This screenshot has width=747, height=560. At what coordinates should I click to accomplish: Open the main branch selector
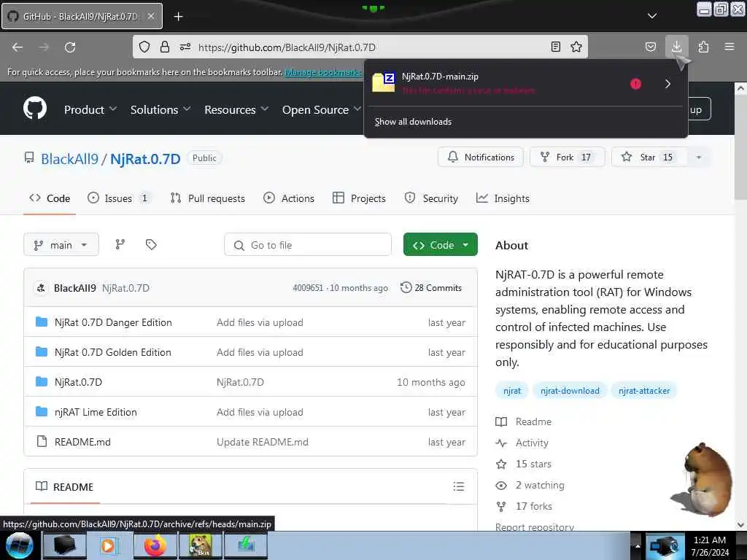[x=61, y=245]
